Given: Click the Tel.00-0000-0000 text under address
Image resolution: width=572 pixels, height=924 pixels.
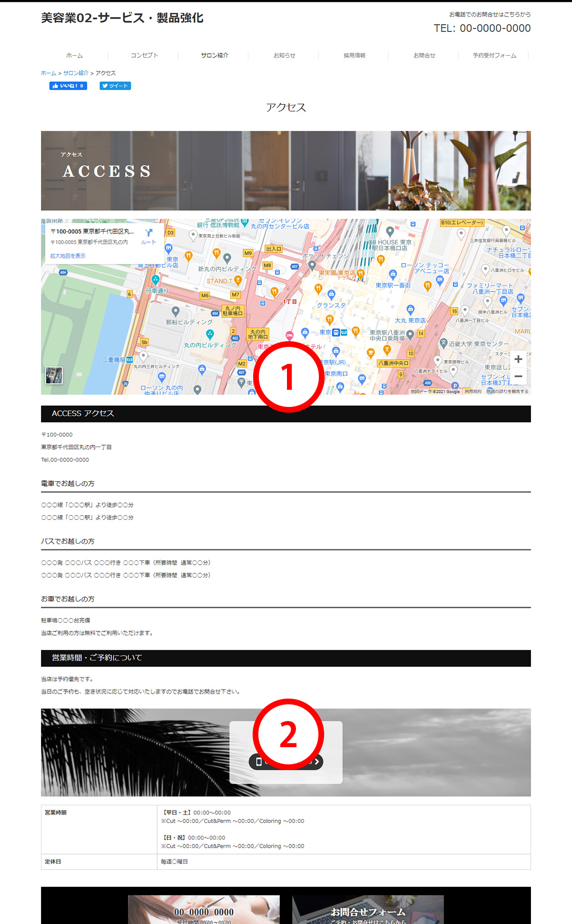Looking at the screenshot, I should coord(65,460).
